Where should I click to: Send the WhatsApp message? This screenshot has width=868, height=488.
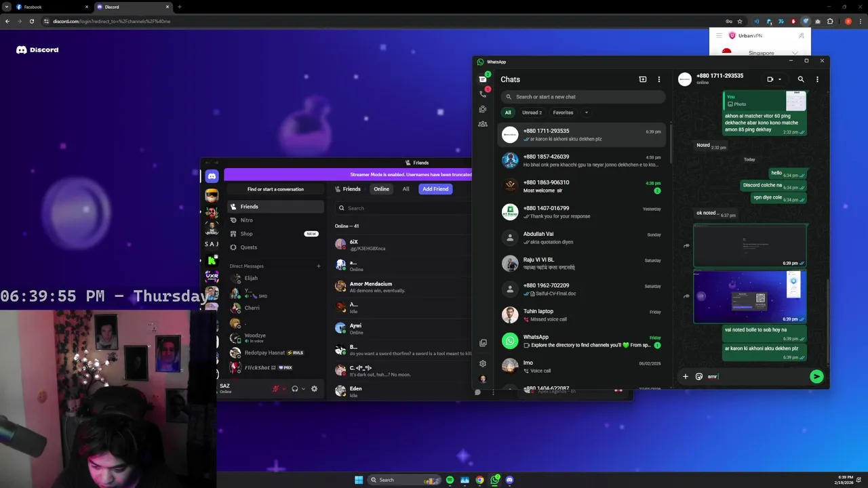[816, 376]
